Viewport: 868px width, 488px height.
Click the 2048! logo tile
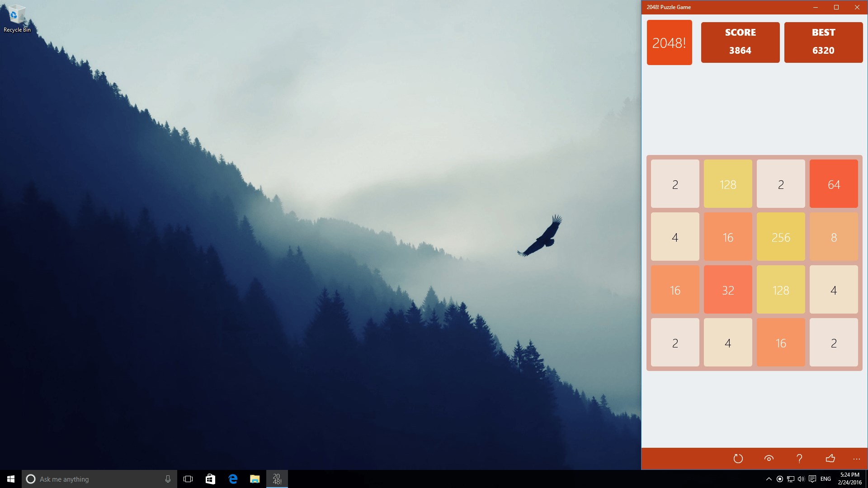click(669, 42)
